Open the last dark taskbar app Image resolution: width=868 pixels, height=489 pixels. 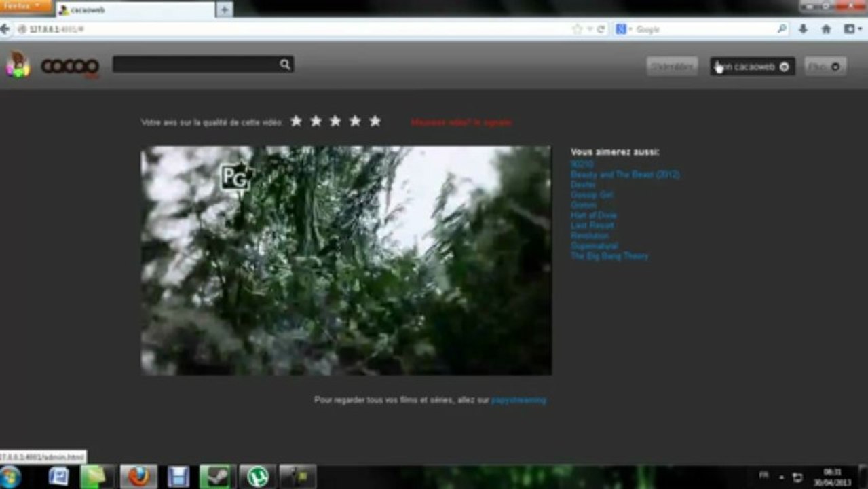(x=297, y=477)
